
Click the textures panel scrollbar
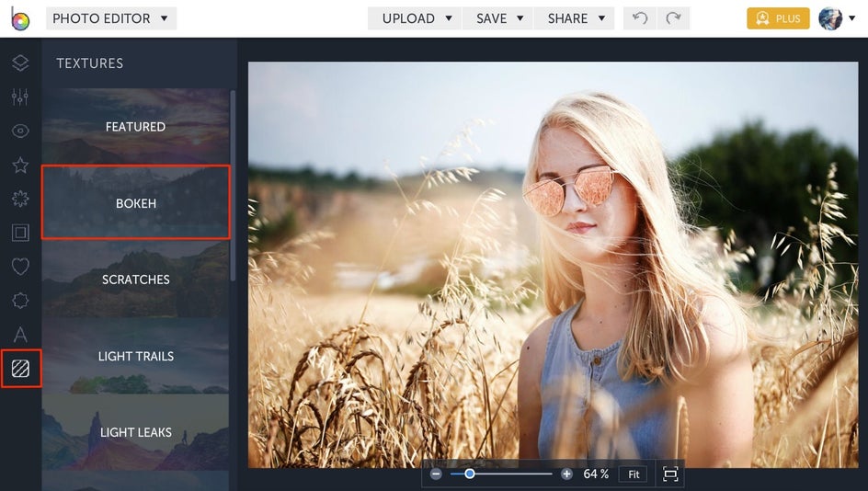[x=233, y=186]
